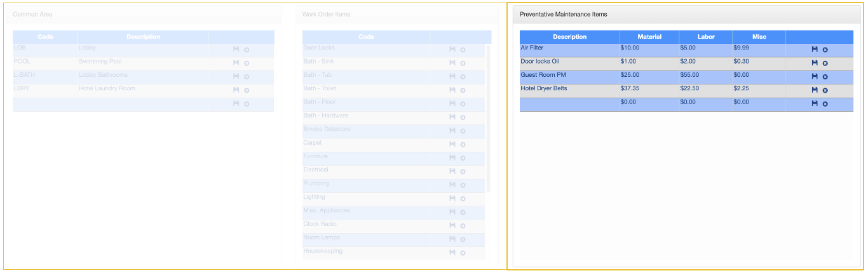Remove the Door locks Oil item
This screenshot has height=273, width=868.
[825, 63]
